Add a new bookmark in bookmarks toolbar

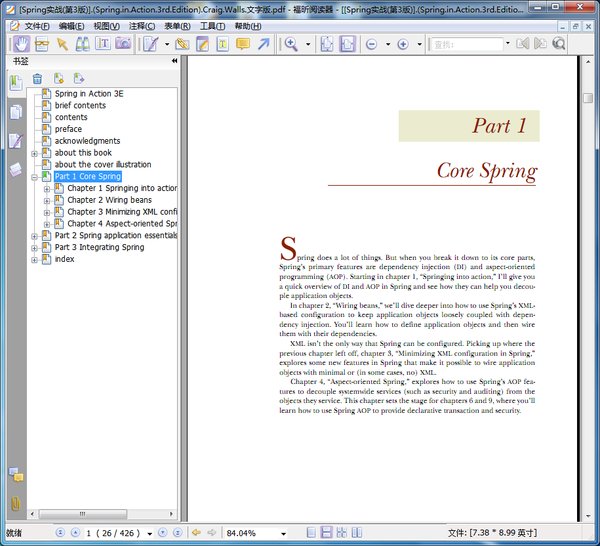(x=59, y=78)
